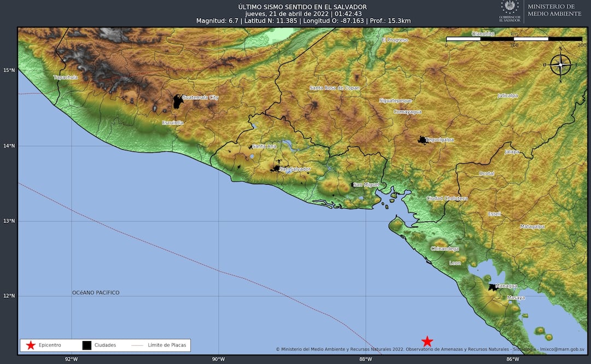Click the black Ciudades square legend icon
This screenshot has width=591, height=364.
point(86,345)
